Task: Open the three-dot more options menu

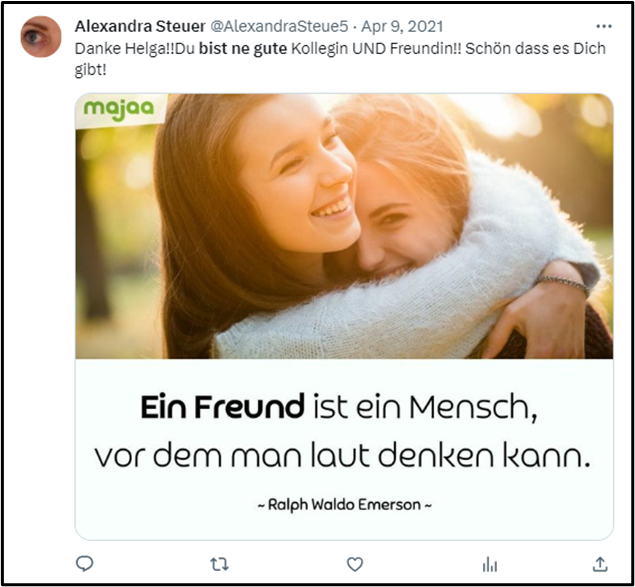Action: (x=604, y=26)
